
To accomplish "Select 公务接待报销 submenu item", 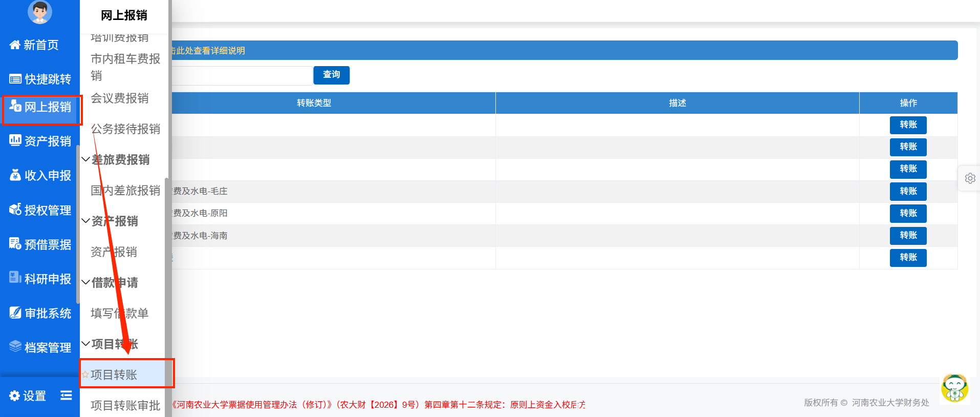I will (x=125, y=129).
